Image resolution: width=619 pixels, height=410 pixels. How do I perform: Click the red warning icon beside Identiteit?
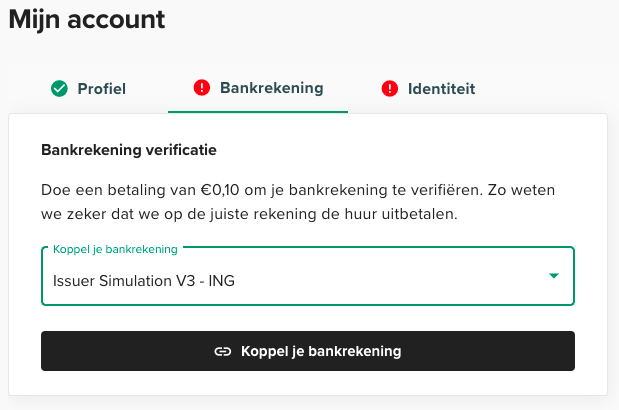390,88
